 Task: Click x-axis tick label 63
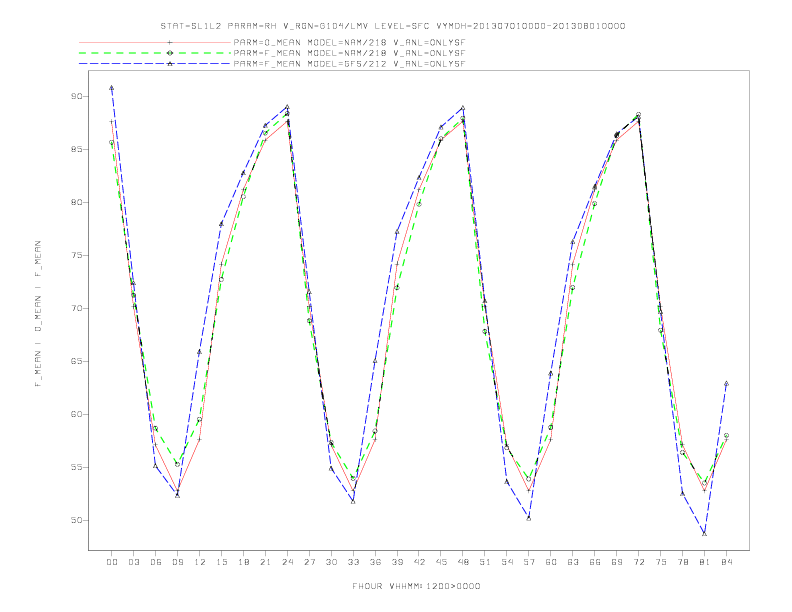[573, 562]
